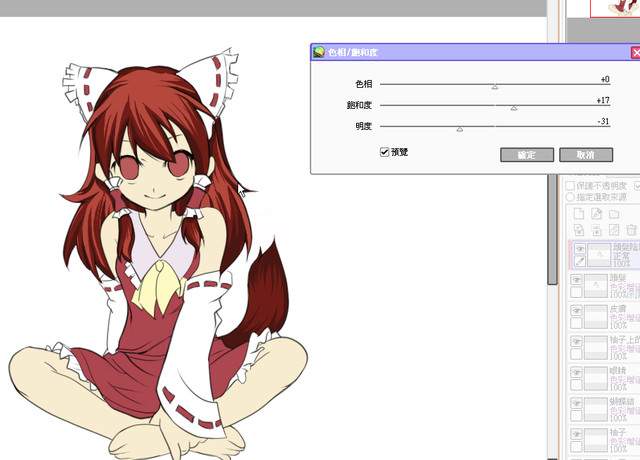Toggle the 預覽 preview checkbox

(384, 152)
